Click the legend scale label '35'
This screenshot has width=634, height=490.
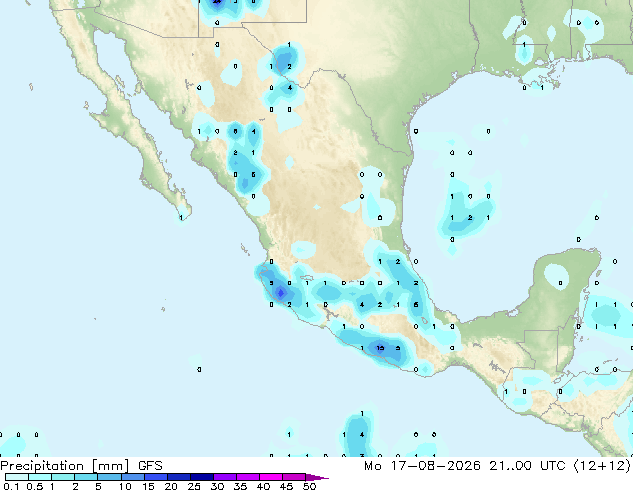click(x=240, y=486)
